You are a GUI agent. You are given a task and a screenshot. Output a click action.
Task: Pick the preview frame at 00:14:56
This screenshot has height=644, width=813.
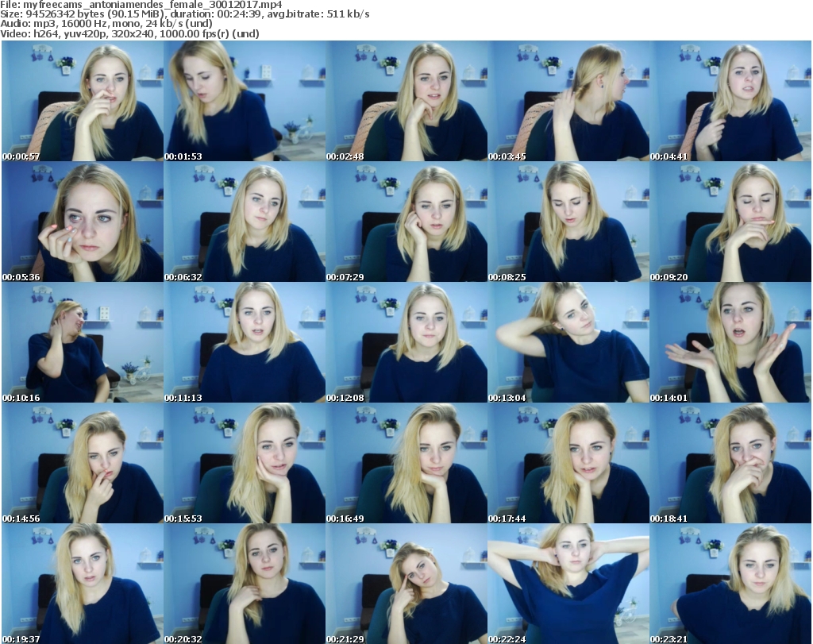pyautogui.click(x=83, y=463)
